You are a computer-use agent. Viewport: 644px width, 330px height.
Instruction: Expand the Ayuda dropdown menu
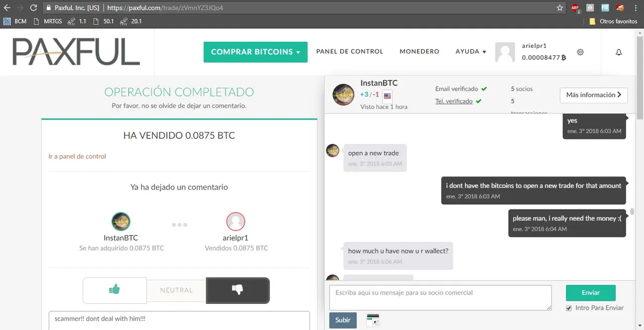471,51
